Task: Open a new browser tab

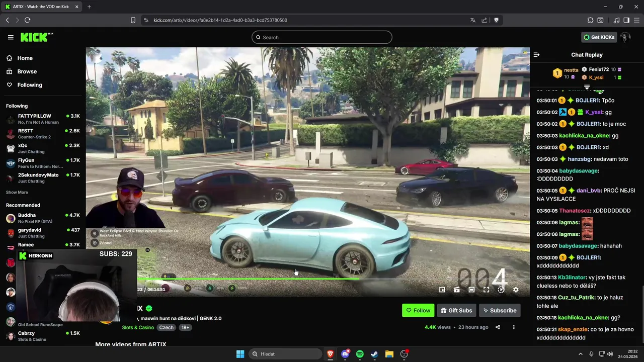Action: (89, 7)
